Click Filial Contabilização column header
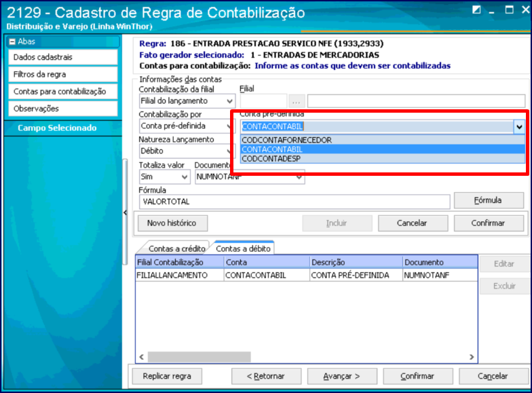The image size is (532, 393). pos(180,262)
